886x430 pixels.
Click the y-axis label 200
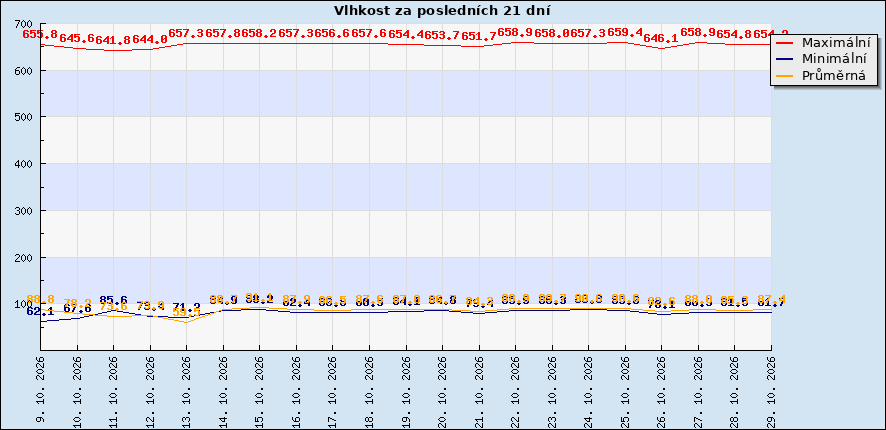[x=24, y=258]
